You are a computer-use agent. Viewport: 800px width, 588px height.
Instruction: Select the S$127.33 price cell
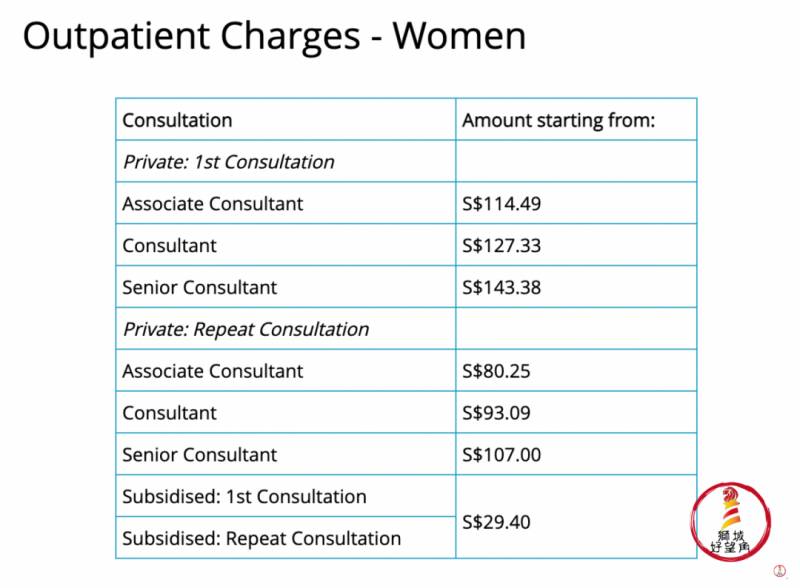pyautogui.click(x=501, y=246)
